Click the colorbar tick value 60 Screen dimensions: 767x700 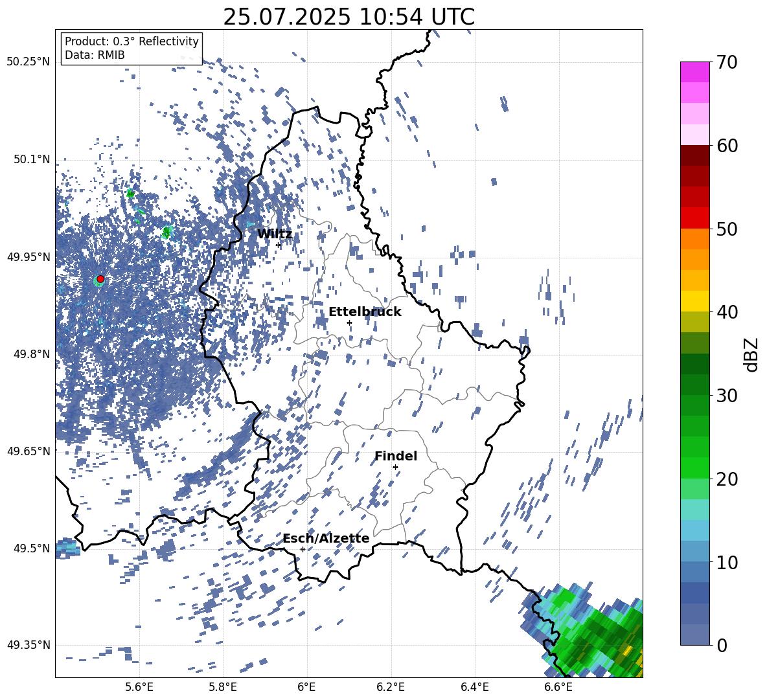pos(727,146)
